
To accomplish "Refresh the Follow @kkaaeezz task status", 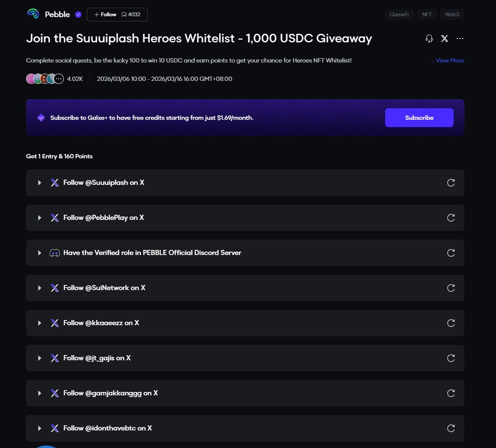I will (x=451, y=323).
